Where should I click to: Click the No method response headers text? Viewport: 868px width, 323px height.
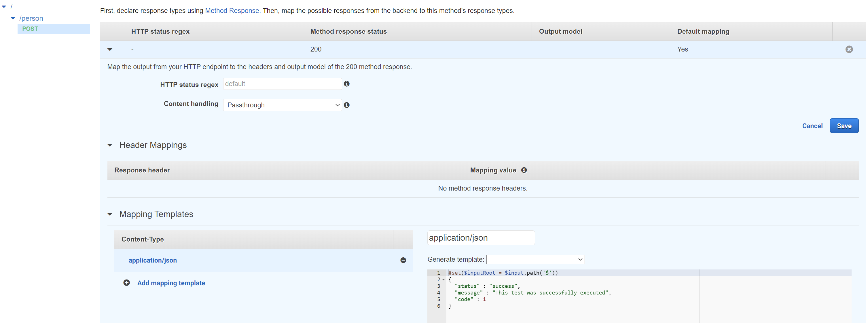484,189
